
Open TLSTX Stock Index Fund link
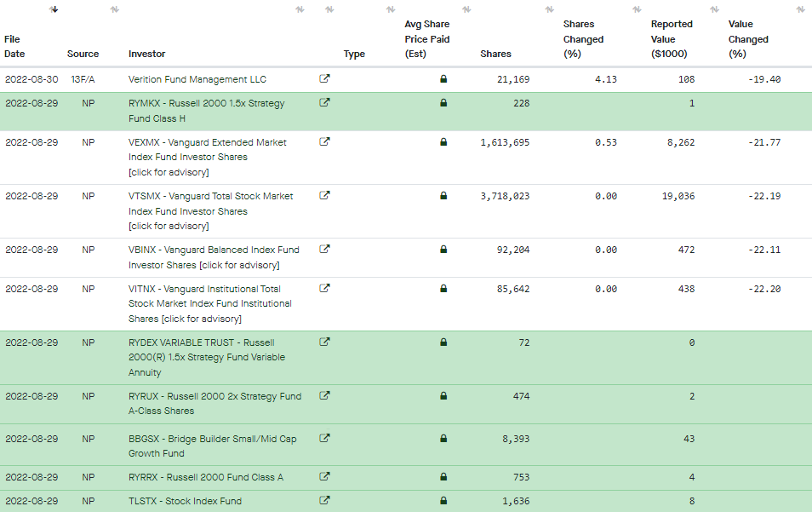[185, 501]
